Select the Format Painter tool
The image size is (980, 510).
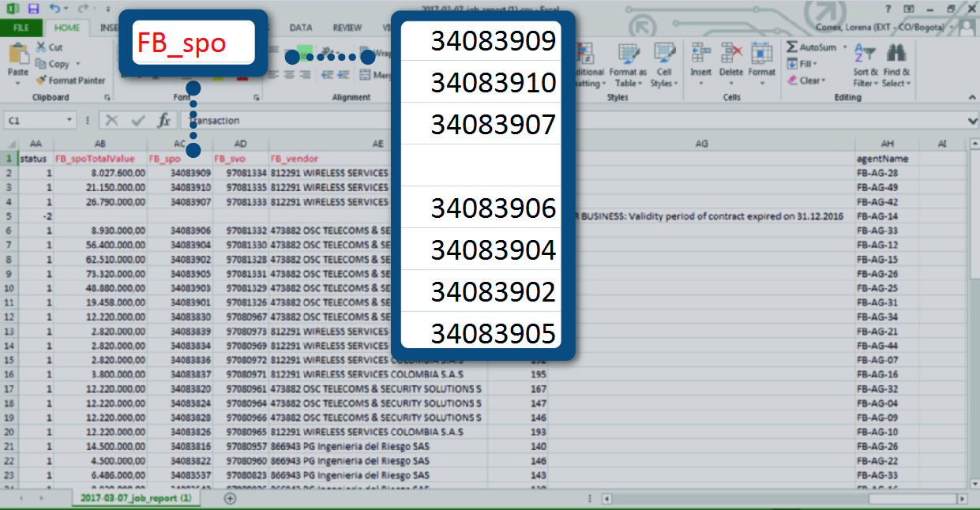[x=69, y=81]
